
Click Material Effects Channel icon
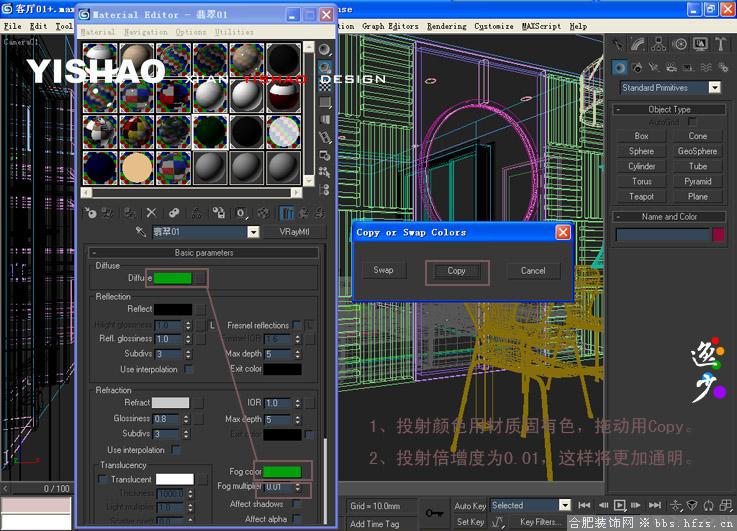click(x=241, y=213)
